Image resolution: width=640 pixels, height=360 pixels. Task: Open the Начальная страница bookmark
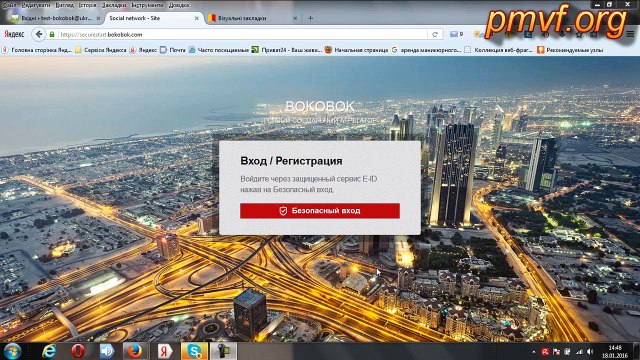[x=356, y=50]
